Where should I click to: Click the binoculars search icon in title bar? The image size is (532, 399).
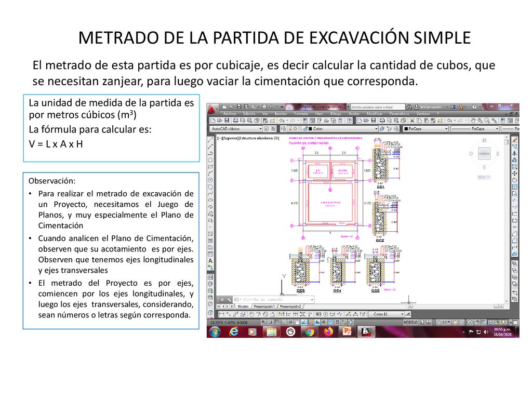pyautogui.click(x=409, y=107)
